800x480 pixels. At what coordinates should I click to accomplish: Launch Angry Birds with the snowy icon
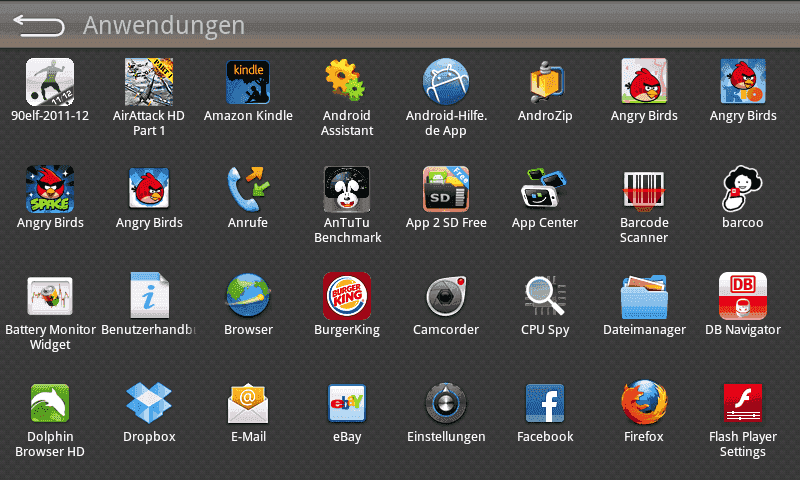149,188
